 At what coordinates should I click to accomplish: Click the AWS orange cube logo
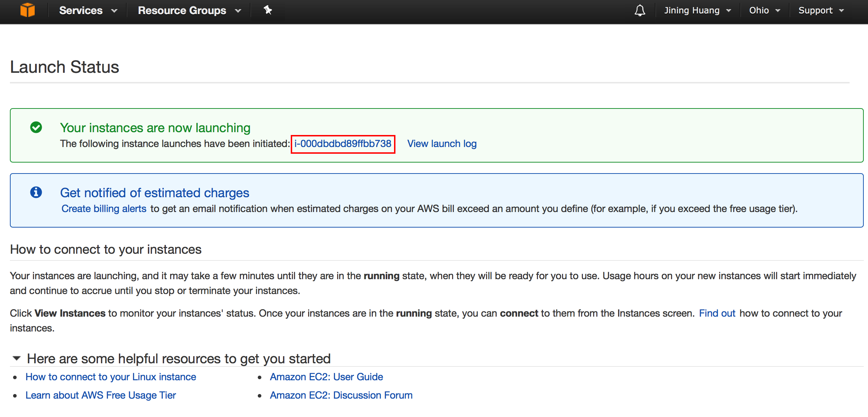27,10
